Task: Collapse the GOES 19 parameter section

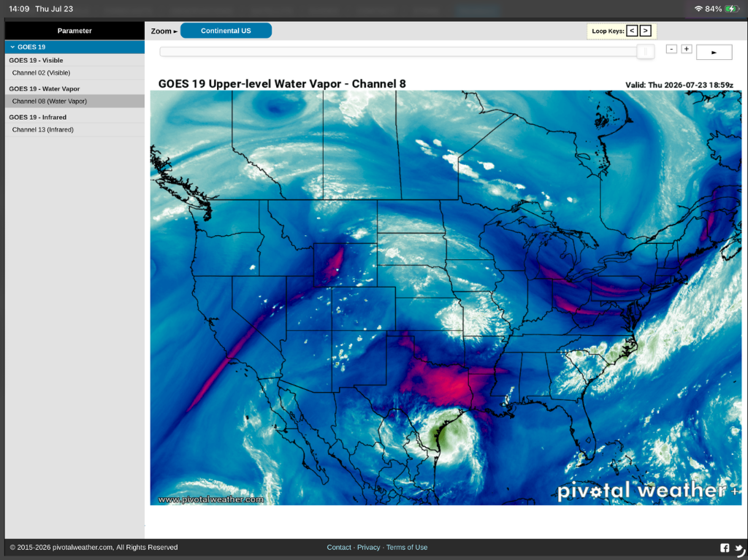Action: tap(75, 47)
